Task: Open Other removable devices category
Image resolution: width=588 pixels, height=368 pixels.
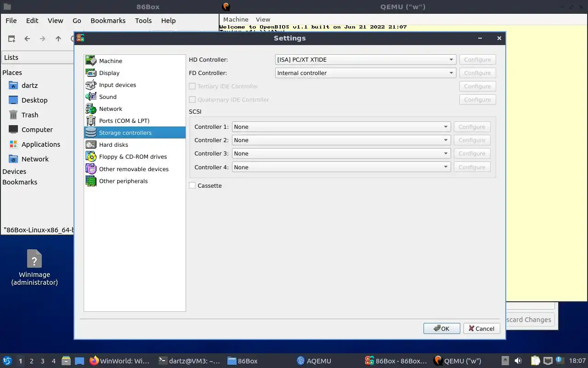Action: [135, 169]
